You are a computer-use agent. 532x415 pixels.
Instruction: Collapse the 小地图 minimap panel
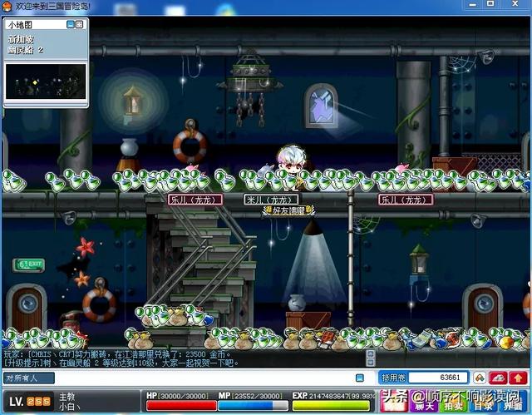click(x=70, y=24)
